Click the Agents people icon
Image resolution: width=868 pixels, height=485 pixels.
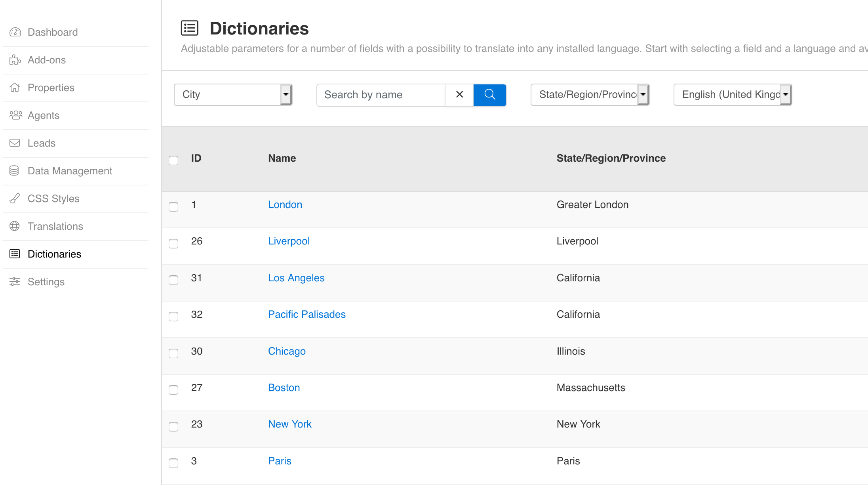(x=15, y=115)
